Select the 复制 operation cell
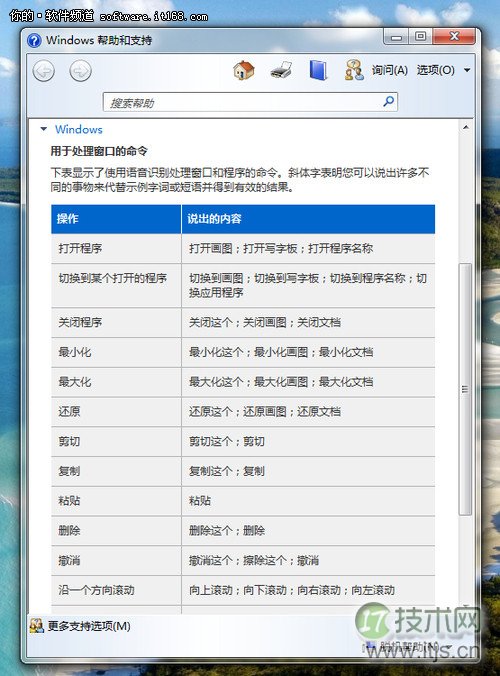Screen dimensions: 500x676 pyautogui.click(x=116, y=472)
